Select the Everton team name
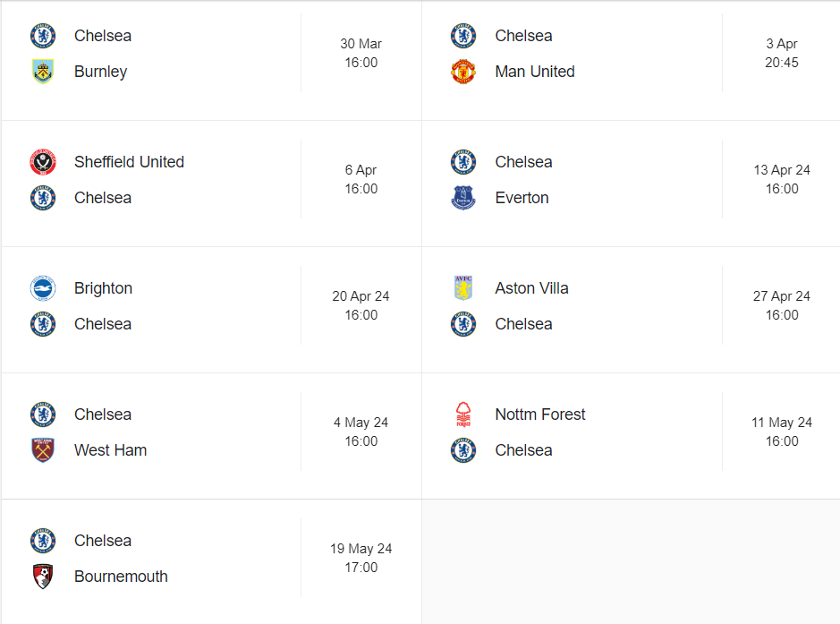 (x=522, y=198)
